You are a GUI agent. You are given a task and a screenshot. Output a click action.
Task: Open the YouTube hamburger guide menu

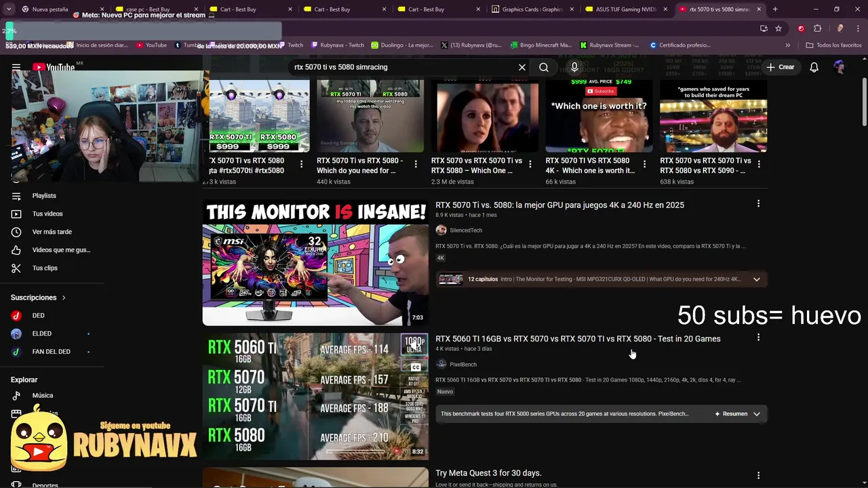[x=16, y=67]
